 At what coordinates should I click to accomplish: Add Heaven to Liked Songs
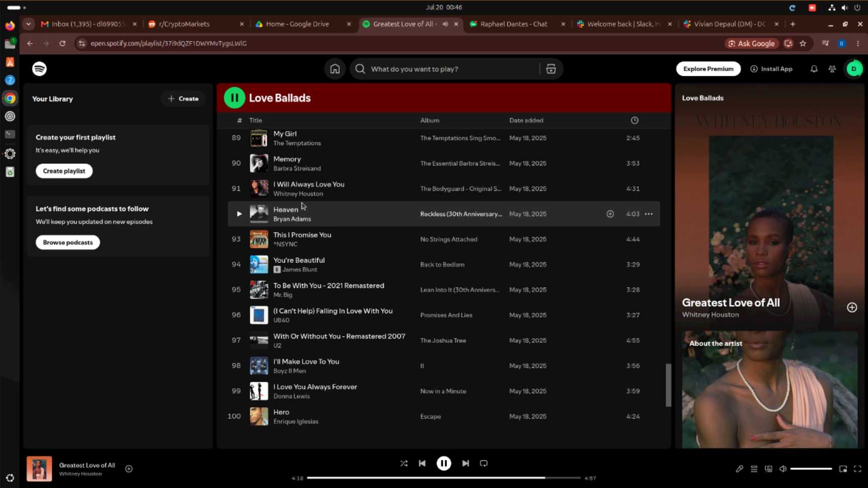(610, 214)
